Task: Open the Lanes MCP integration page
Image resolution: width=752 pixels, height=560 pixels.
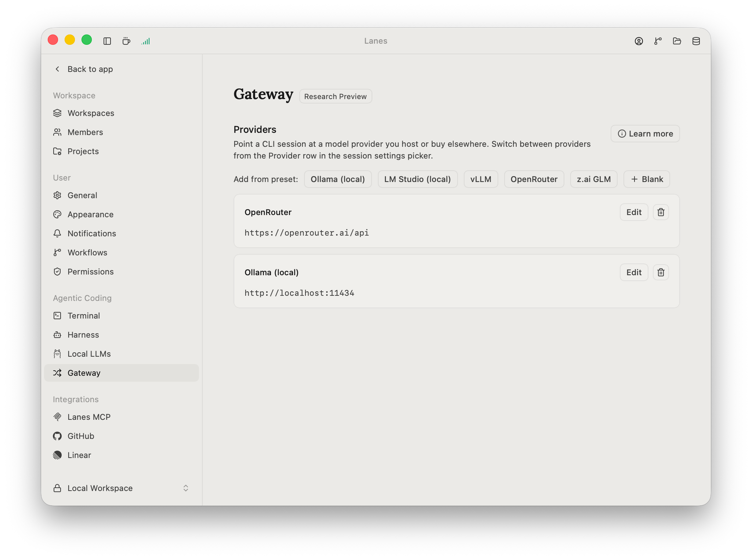Action: tap(122, 417)
